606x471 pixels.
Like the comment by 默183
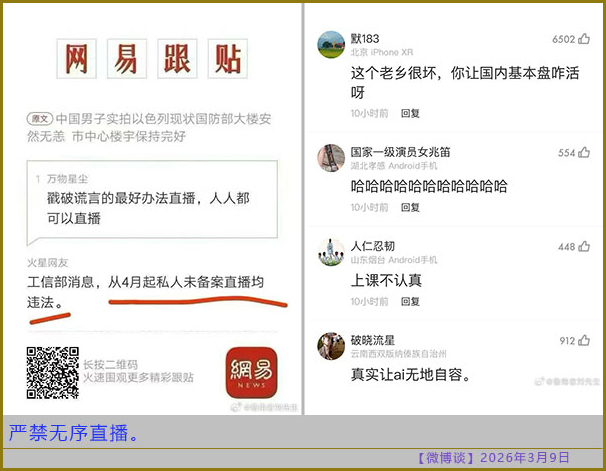[584, 40]
